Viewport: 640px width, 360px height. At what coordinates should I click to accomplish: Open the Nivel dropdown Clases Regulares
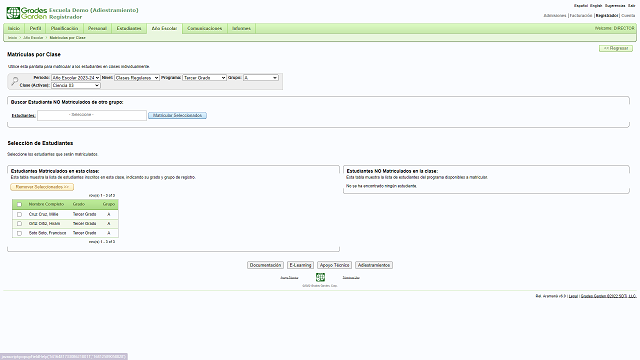coord(137,78)
